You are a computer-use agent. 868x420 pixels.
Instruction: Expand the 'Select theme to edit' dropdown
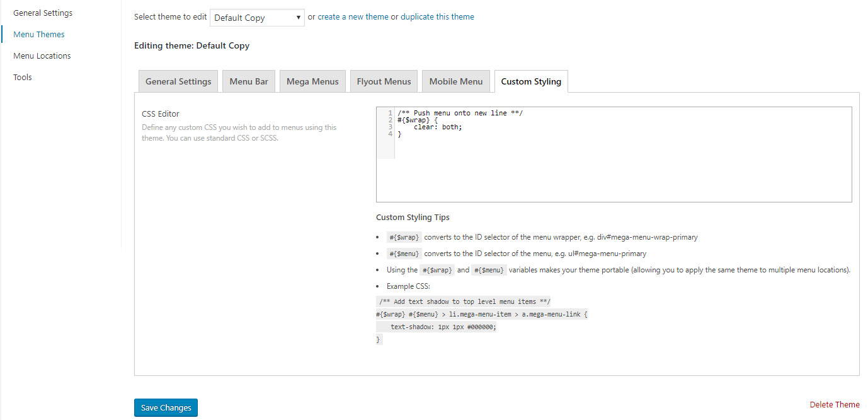pos(257,18)
